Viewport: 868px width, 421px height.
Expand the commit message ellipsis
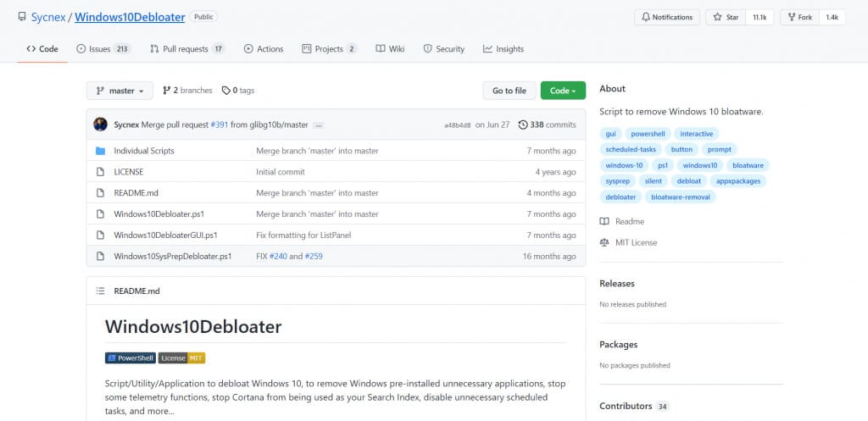tap(318, 125)
